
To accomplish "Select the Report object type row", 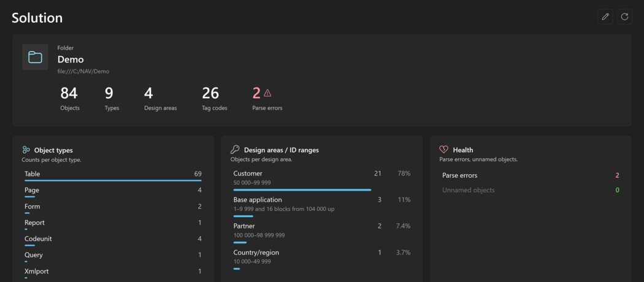I will [113, 224].
